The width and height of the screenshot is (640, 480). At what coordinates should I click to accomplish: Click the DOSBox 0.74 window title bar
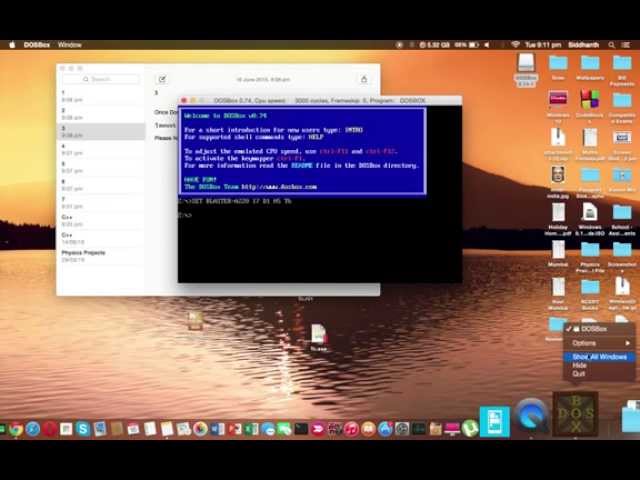click(320, 100)
